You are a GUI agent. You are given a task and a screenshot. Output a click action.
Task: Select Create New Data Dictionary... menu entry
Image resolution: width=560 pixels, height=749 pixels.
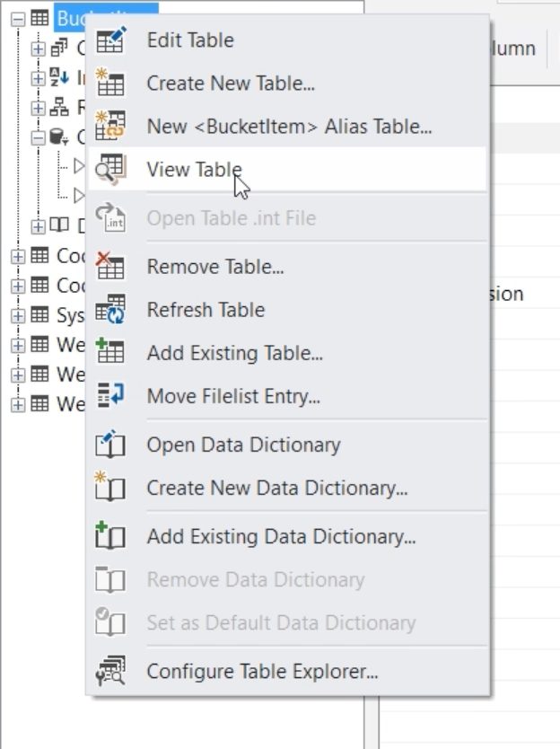coord(276,488)
